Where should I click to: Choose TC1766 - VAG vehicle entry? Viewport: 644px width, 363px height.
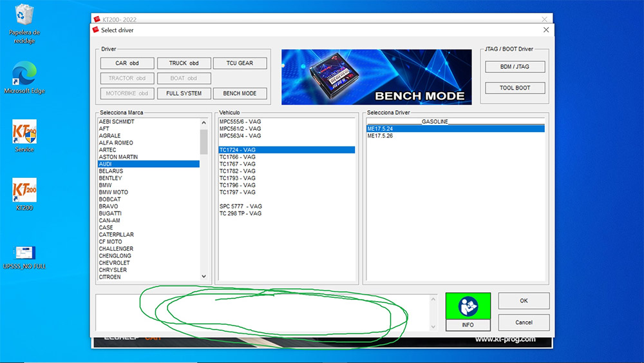click(287, 157)
